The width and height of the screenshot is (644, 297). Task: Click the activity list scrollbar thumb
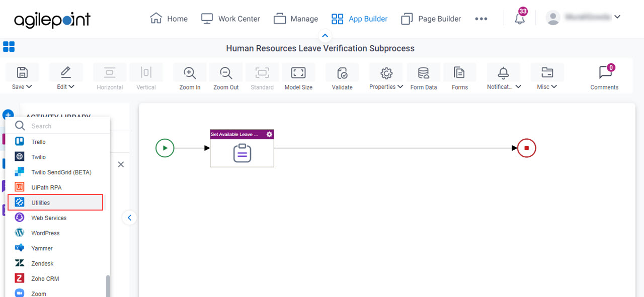pos(108,286)
